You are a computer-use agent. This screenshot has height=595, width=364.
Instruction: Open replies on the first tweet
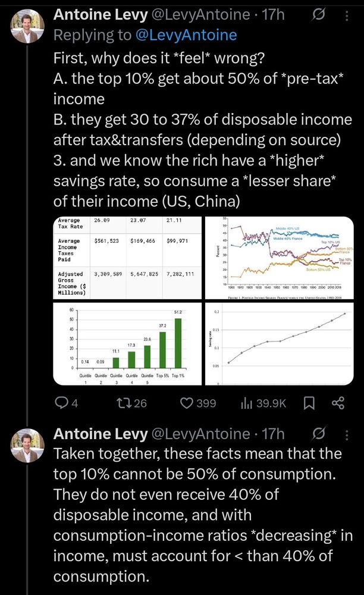pos(67,403)
